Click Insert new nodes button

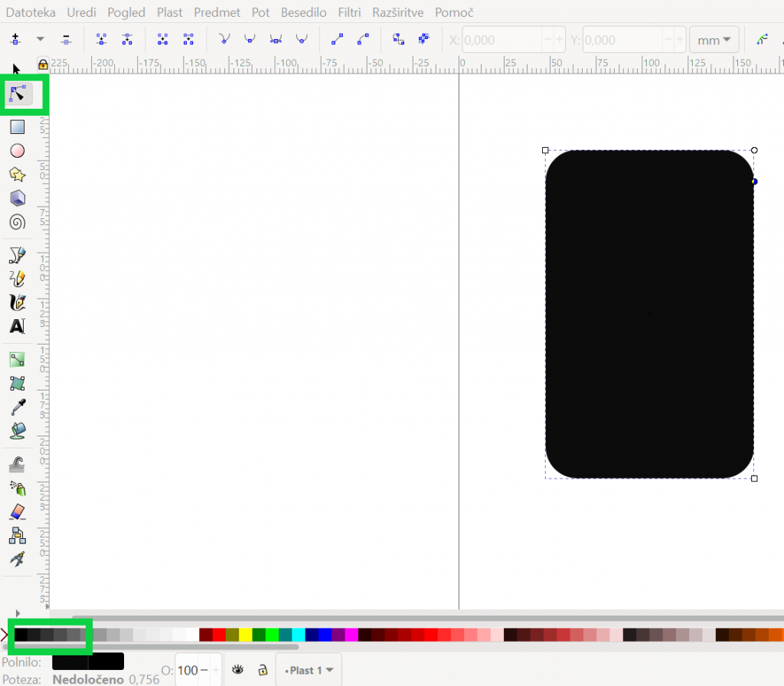15,39
